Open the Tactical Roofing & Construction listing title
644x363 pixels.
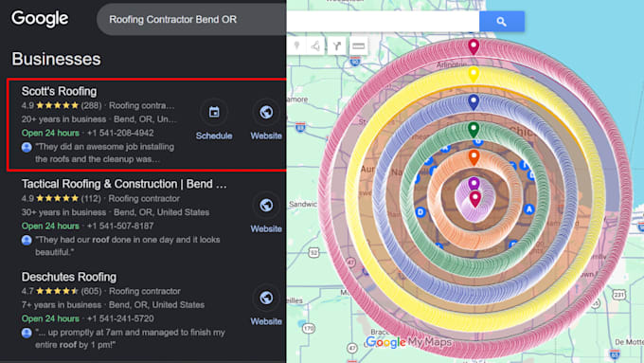click(124, 184)
